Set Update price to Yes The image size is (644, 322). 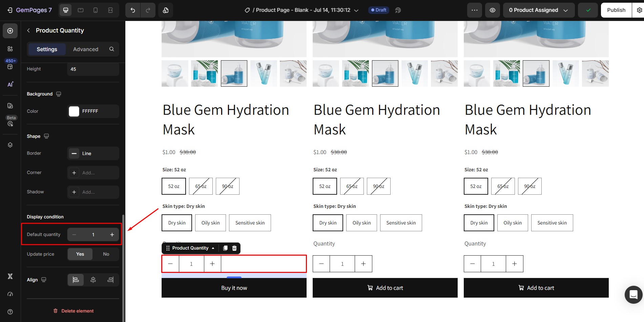(x=80, y=254)
